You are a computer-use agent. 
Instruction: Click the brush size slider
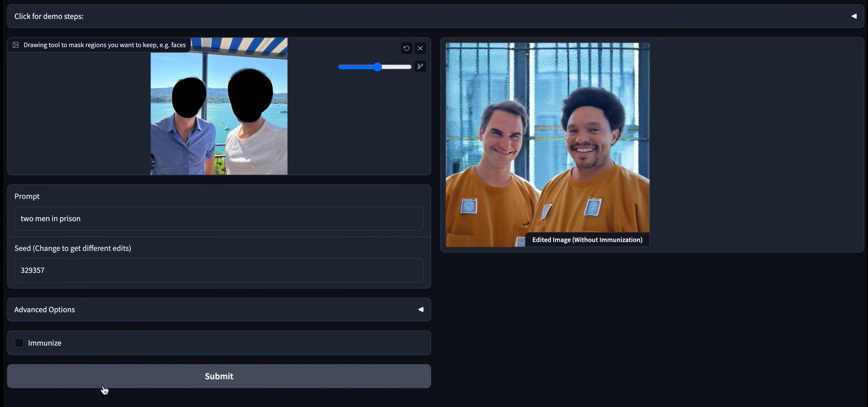pos(375,67)
